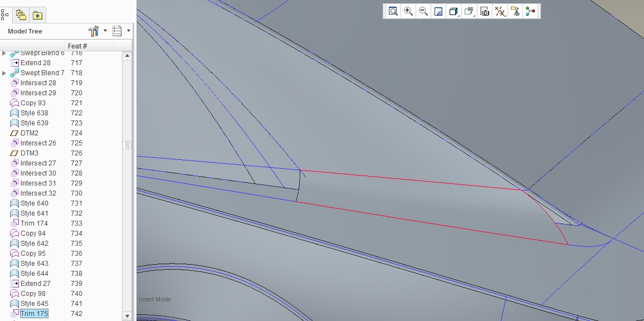Toggle Annotation Display icon
Viewport: 644px width, 321px height.
click(515, 11)
